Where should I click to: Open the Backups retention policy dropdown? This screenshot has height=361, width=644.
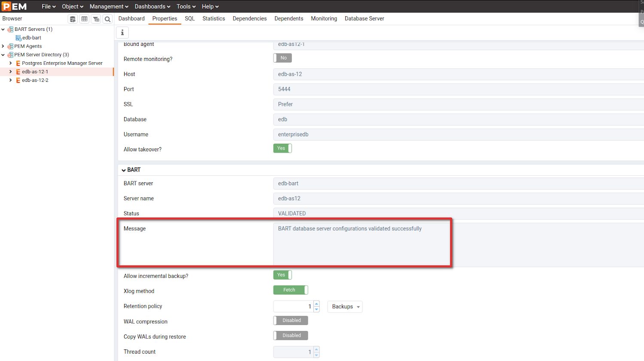(345, 307)
